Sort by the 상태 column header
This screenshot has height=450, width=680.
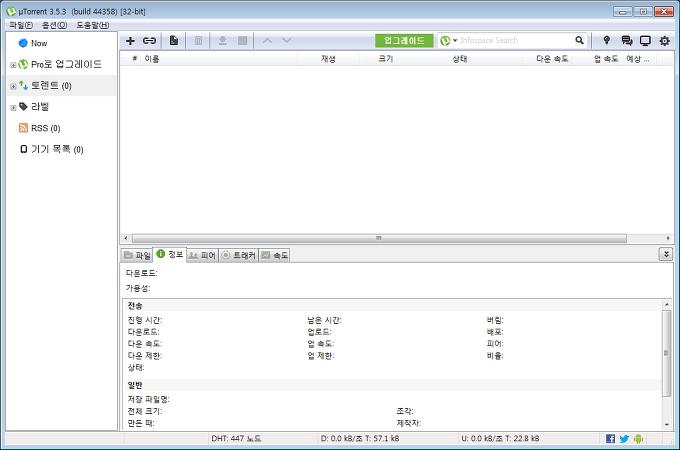pyautogui.click(x=460, y=59)
